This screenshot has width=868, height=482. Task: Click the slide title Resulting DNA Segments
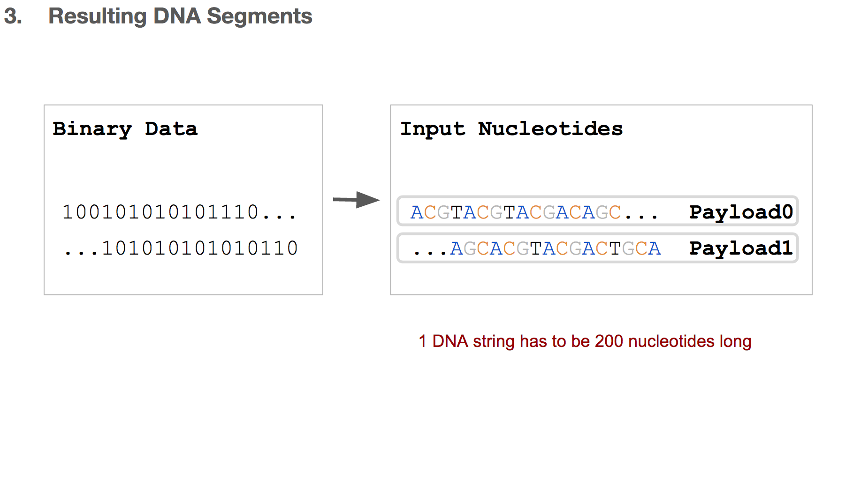click(180, 16)
